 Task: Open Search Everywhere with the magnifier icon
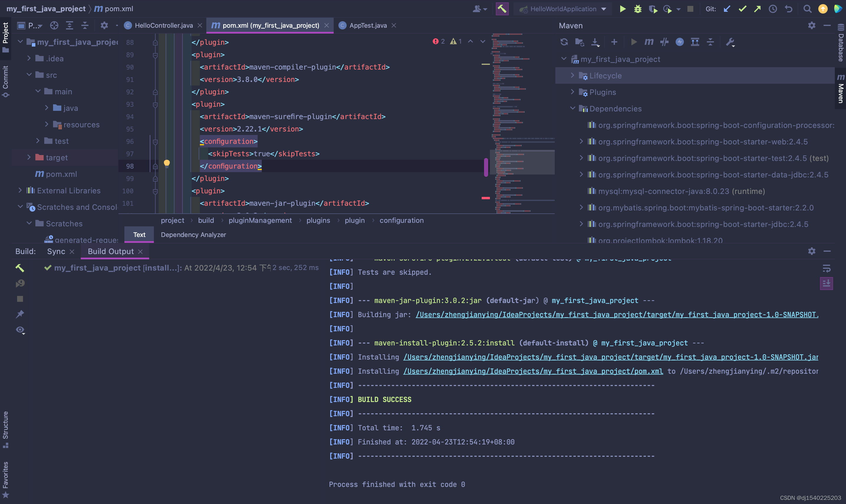807,9
